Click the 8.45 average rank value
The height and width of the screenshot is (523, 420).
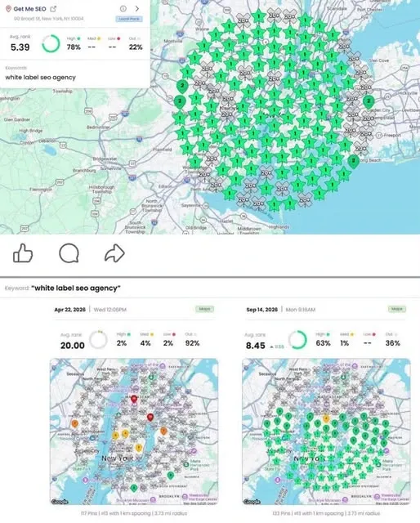tap(256, 346)
